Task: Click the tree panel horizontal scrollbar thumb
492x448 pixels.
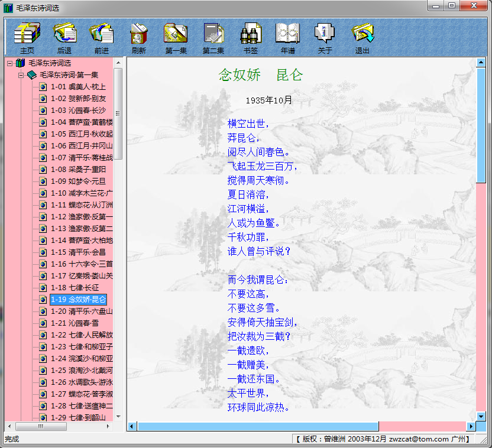Action: click(x=41, y=426)
